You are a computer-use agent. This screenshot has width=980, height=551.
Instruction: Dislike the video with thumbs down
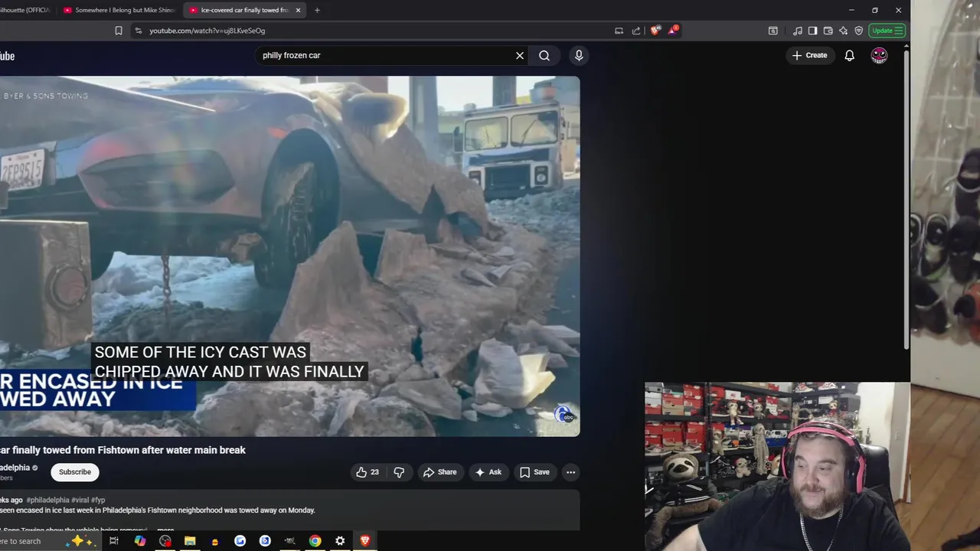tap(399, 472)
